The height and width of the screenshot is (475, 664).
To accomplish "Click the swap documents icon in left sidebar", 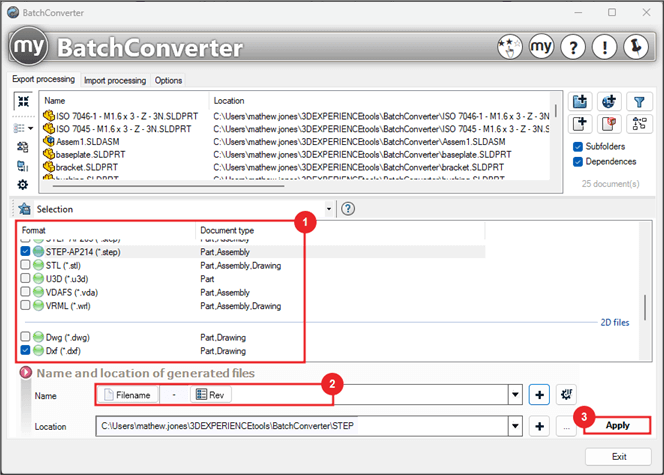I will point(22,147).
